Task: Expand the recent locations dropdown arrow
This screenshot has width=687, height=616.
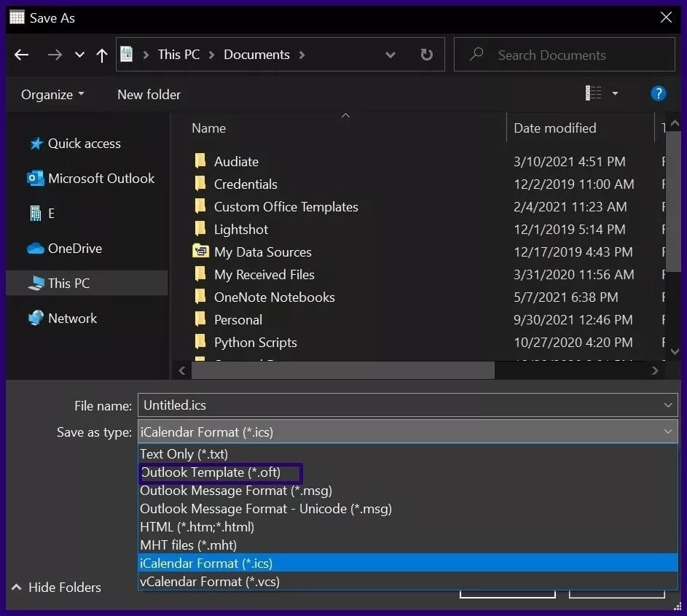Action: (x=79, y=55)
